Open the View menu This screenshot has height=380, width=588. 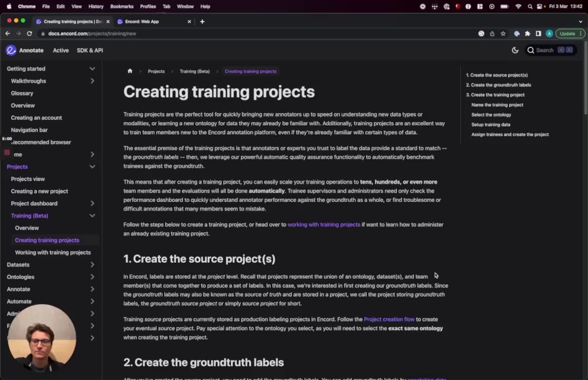[x=77, y=6]
